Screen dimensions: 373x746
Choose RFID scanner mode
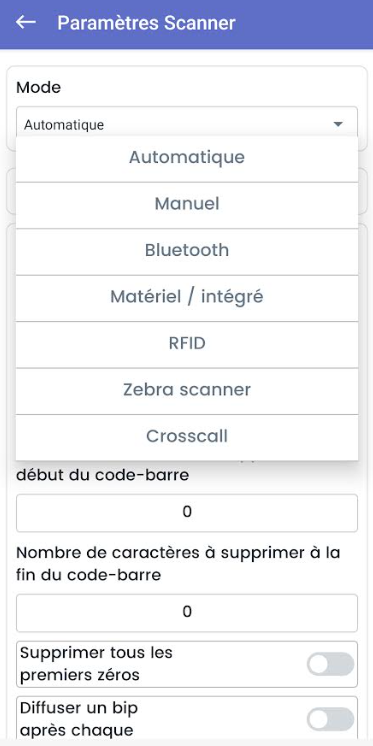186,343
